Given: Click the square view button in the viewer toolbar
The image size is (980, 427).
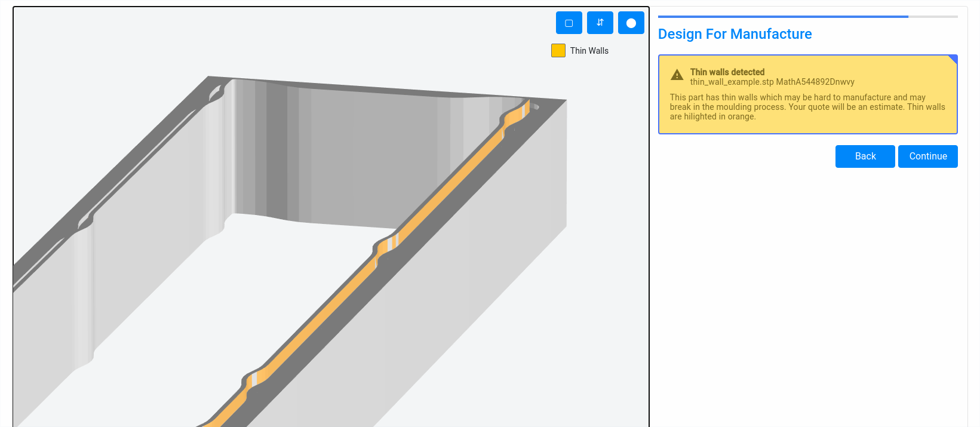Looking at the screenshot, I should [569, 23].
